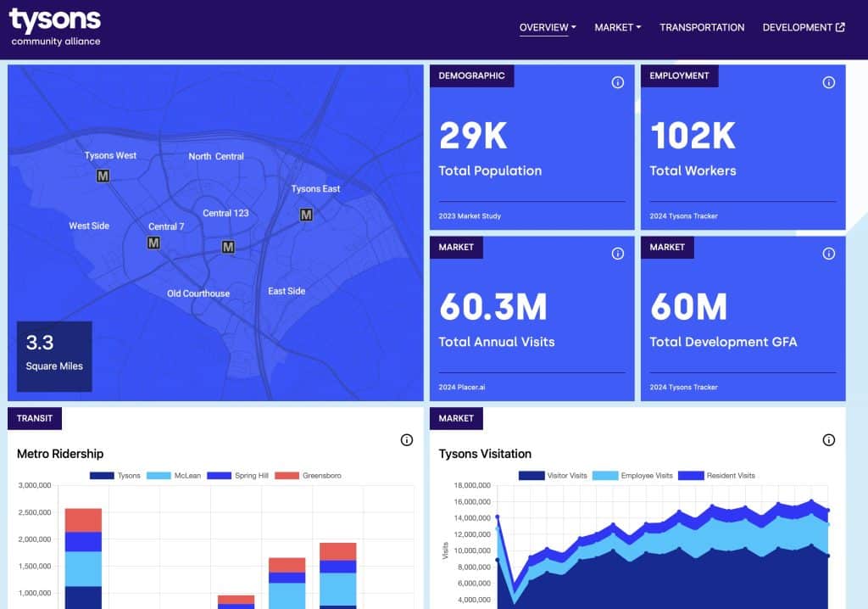Viewport: 868px width, 609px height.
Task: Open DEVELOPMENT from the top menu
Action: pyautogui.click(x=798, y=27)
